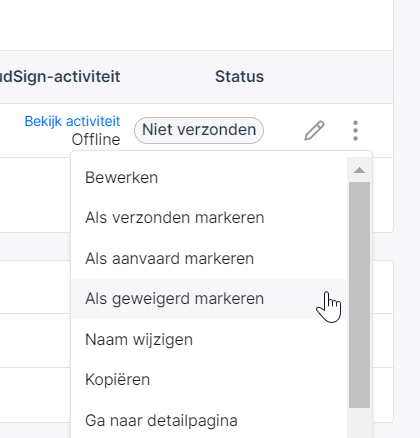This screenshot has width=420, height=438.
Task: Click the Bekijk activiteit link
Action: point(72,121)
